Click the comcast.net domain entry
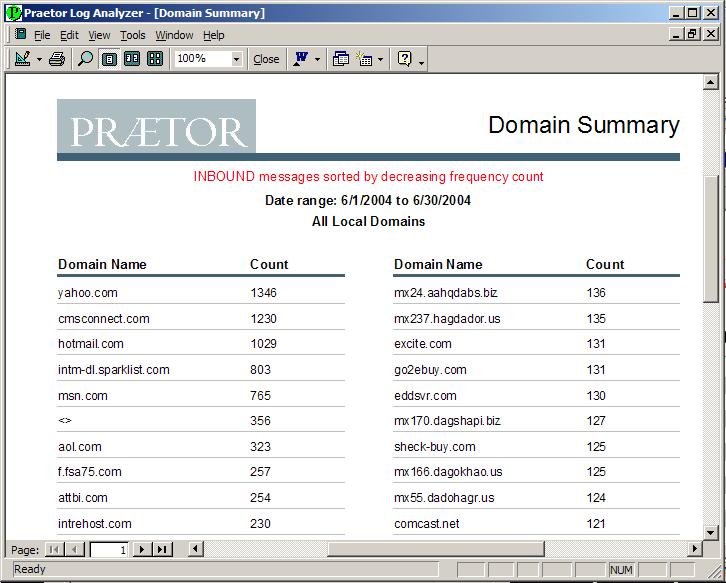The image size is (726, 583). click(427, 524)
